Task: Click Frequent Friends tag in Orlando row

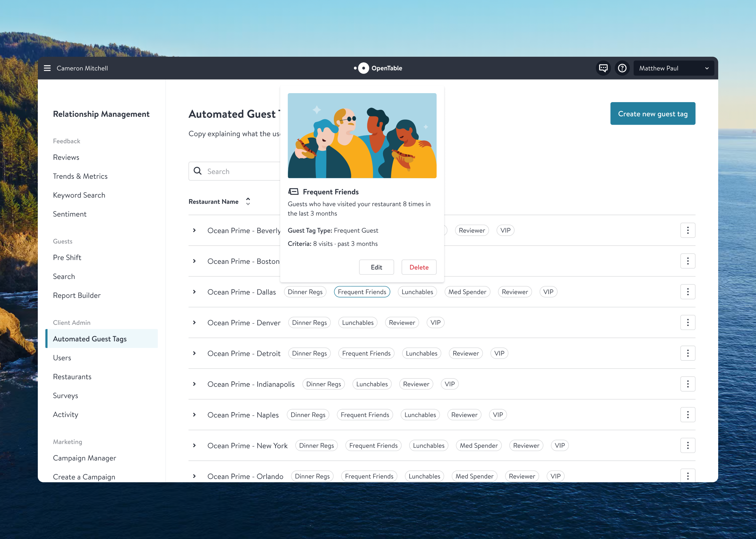Action: (369, 476)
